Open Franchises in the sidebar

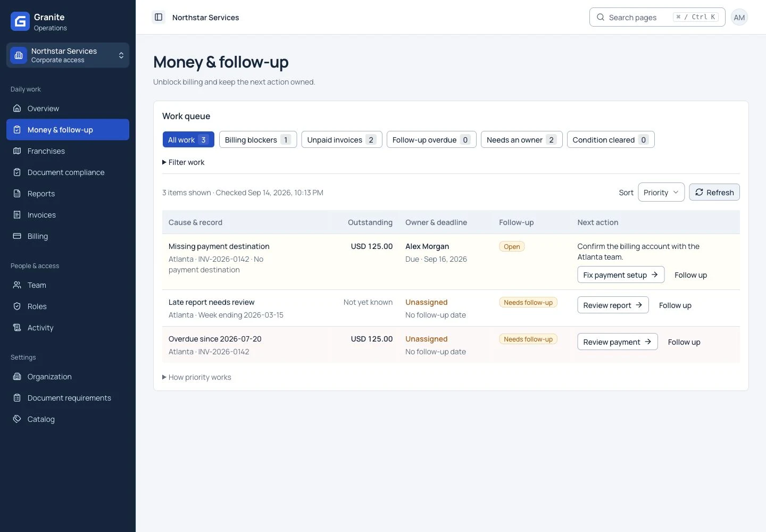(x=68, y=151)
